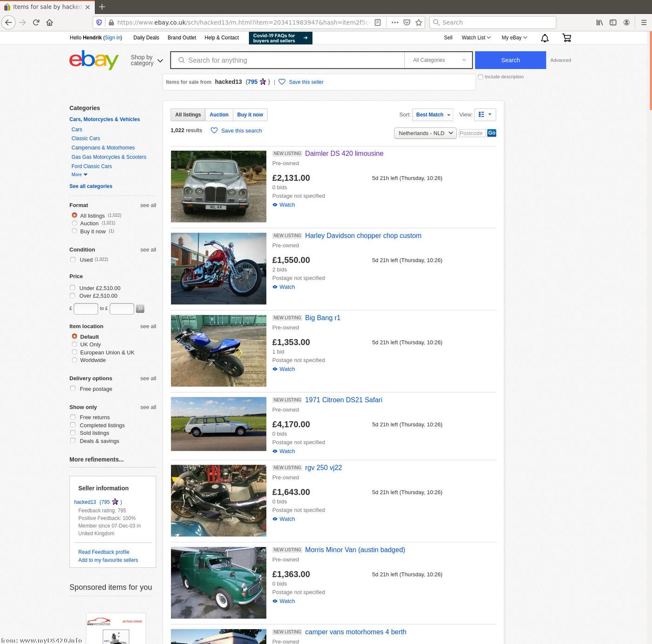Screen dimensions: 652x644
Task: Select the UK Only location radio button
Action: 75,344
